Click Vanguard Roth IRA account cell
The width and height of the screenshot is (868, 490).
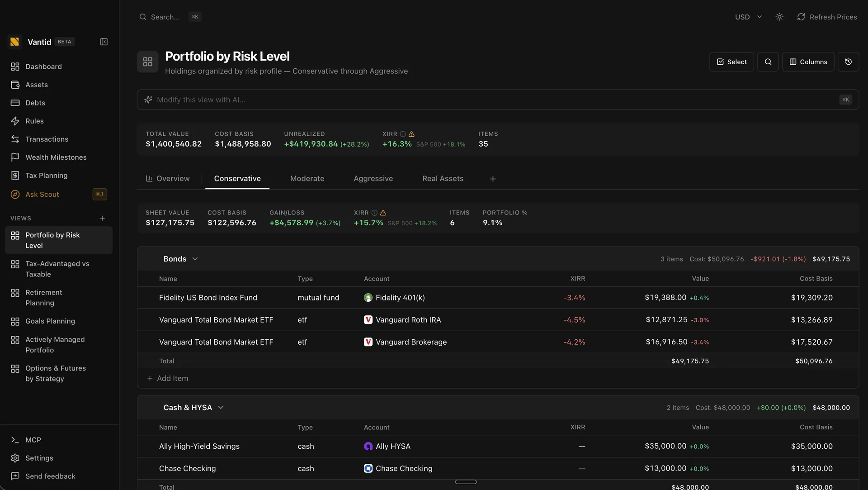402,320
